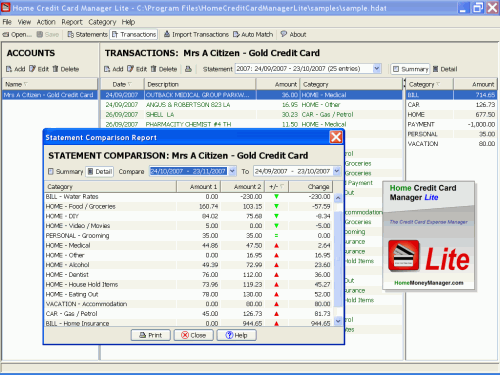
Task: Launch Import Transactions from toolbar
Action: [x=196, y=34]
